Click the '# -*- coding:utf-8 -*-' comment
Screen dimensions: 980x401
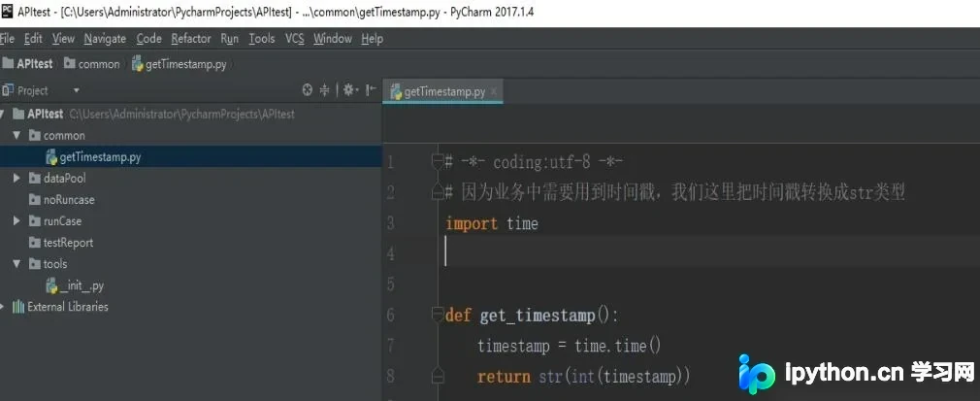pyautogui.click(x=534, y=163)
